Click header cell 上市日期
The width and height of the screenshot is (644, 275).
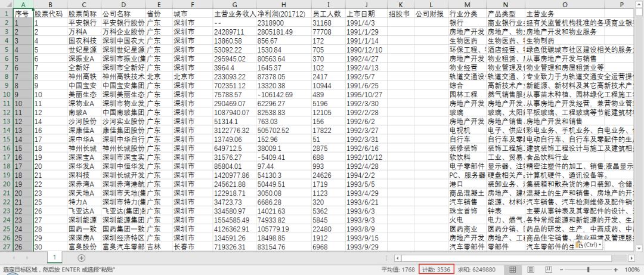366,14
